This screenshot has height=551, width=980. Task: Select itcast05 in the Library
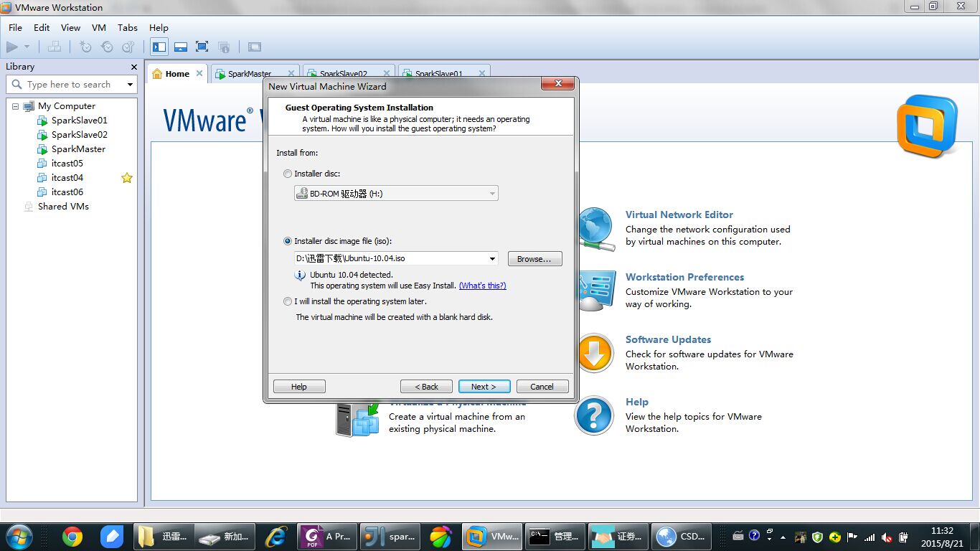point(67,164)
